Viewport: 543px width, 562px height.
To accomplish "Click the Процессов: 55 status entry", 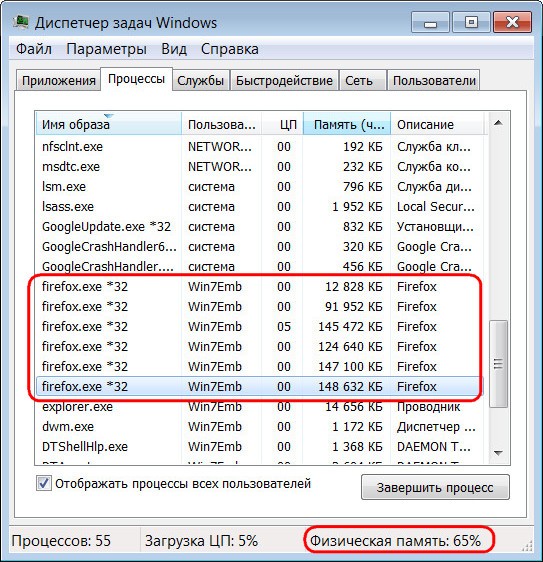I will 61,541.
